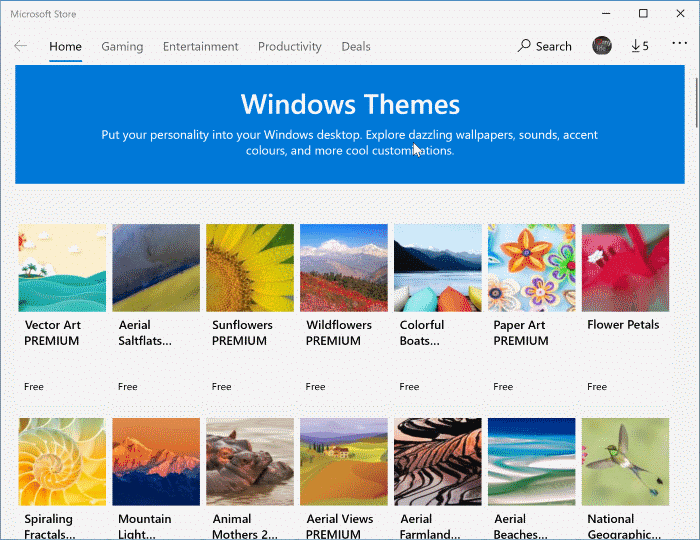Select the Sunflowers PREMIUM theme image

tap(250, 268)
